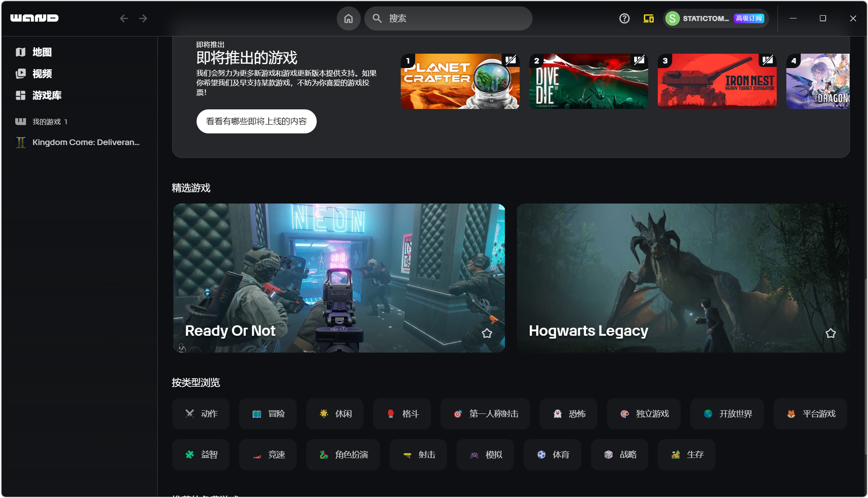This screenshot has width=868, height=498.
Task: Browse the 平台游戏 genre
Action: pos(810,414)
